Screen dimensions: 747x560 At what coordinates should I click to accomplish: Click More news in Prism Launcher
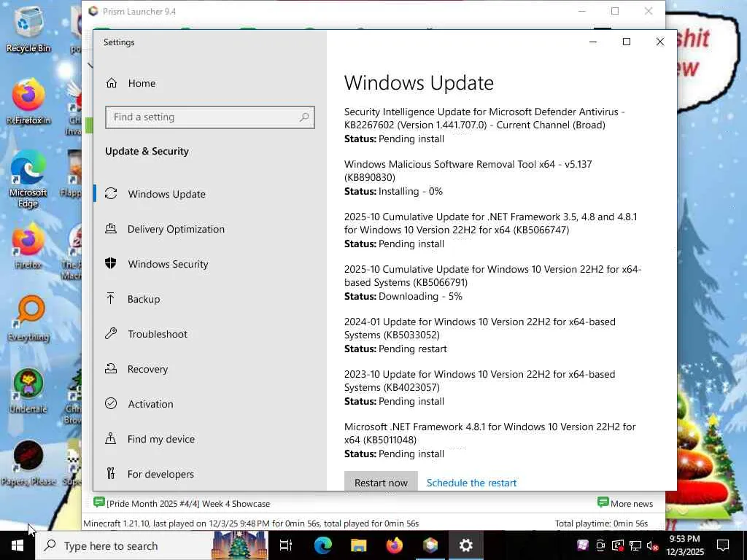click(625, 503)
